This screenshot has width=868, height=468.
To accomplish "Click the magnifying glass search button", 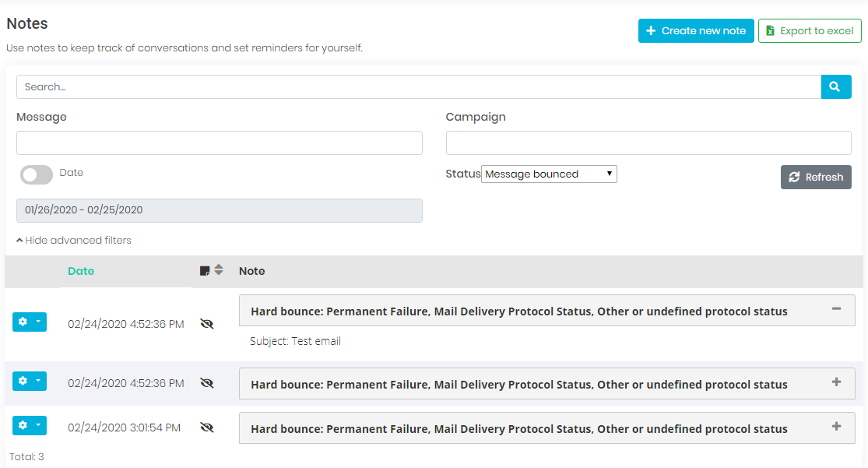I will click(x=835, y=87).
